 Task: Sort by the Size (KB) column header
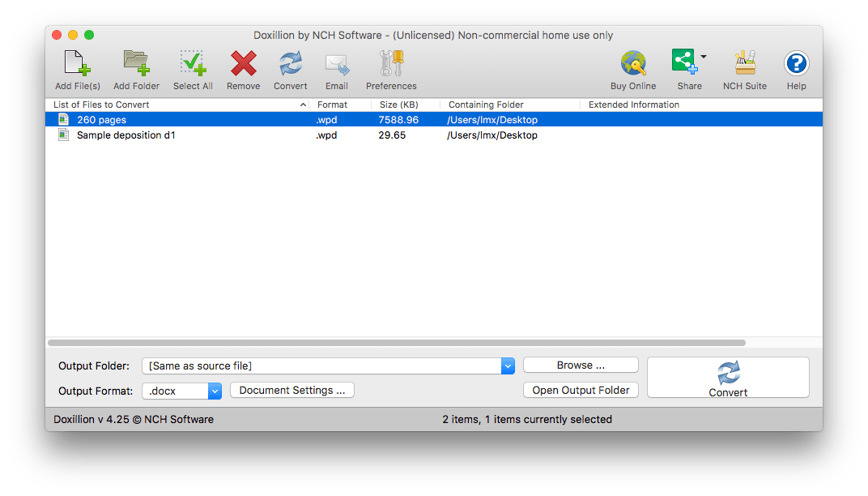[398, 105]
